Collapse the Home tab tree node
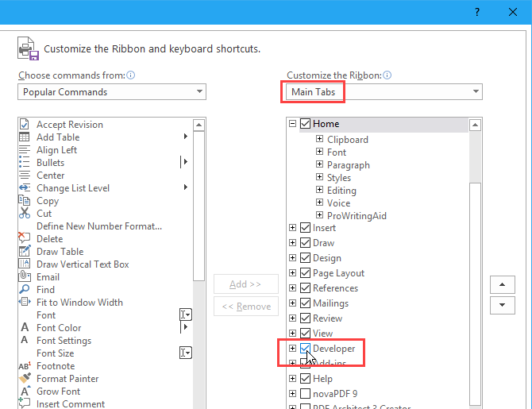The height and width of the screenshot is (409, 532). pyautogui.click(x=293, y=125)
